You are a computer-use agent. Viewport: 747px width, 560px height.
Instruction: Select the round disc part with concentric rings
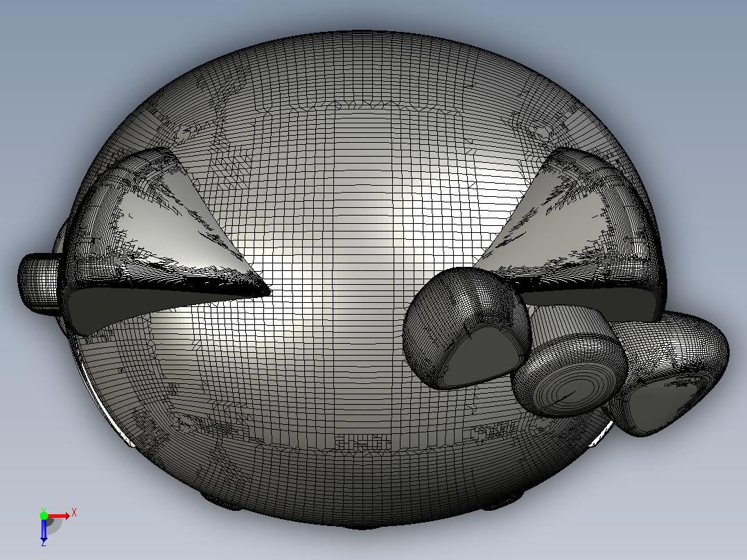pyautogui.click(x=570, y=375)
